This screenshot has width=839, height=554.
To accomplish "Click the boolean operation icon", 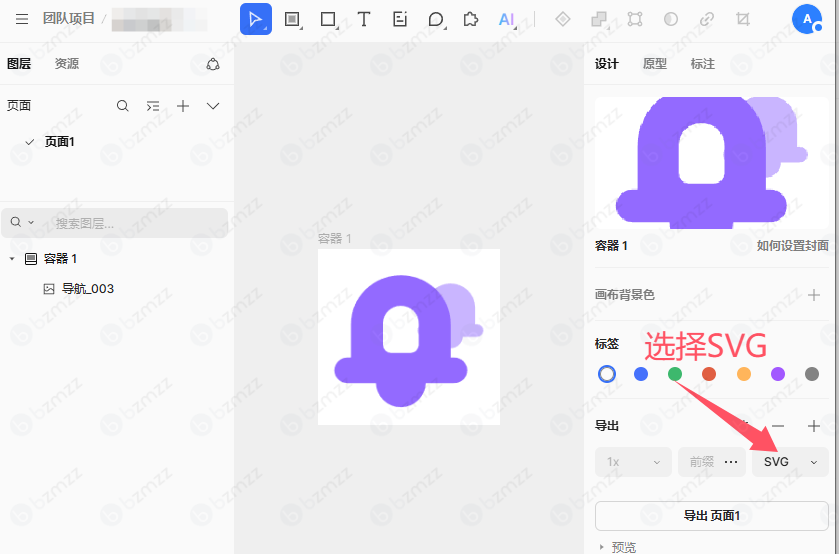I will 599,19.
